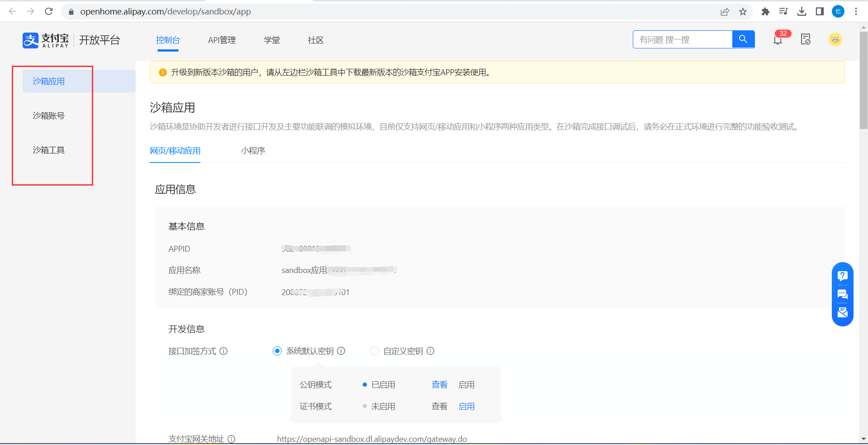Open the media control playlist icon
This screenshot has width=868, height=445.
coord(783,12)
